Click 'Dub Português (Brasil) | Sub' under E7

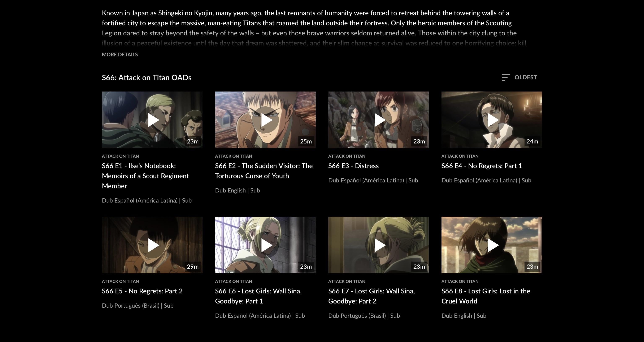(364, 316)
